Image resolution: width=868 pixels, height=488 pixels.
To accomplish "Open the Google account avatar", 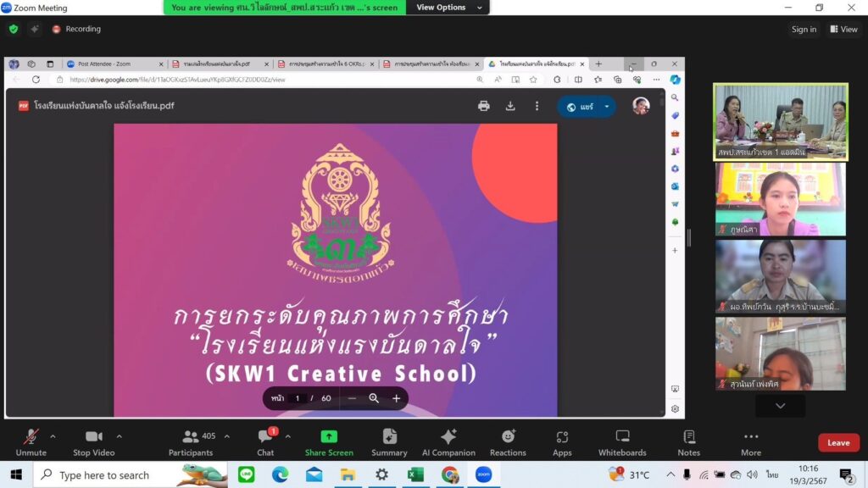I will pos(641,106).
